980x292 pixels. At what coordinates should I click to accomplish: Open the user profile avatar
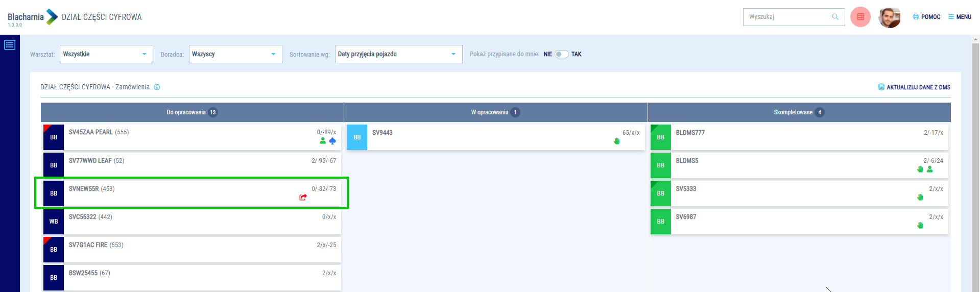point(889,17)
